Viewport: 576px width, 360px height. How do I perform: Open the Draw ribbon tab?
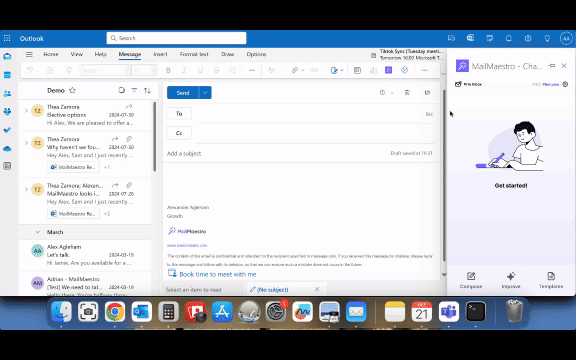[x=227, y=54]
